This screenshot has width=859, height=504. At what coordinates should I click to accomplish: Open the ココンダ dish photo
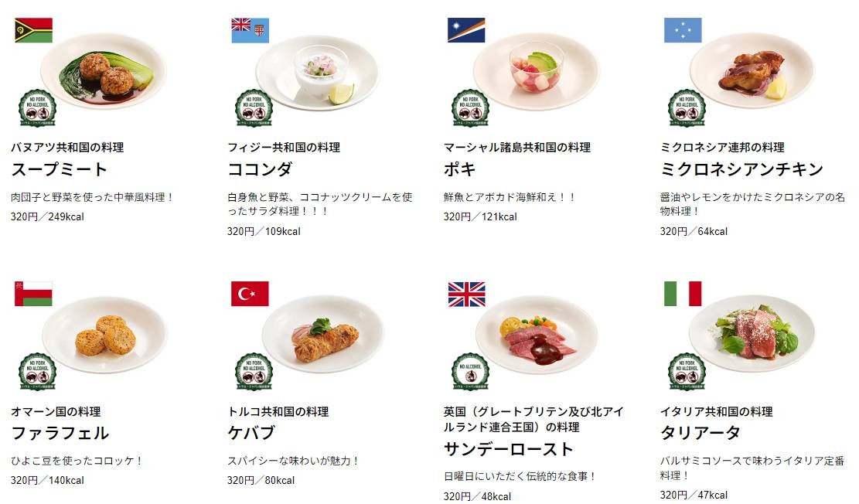(x=317, y=73)
